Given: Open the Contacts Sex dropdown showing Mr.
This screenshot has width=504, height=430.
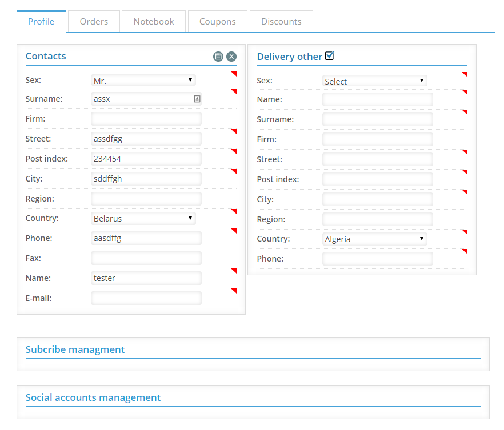Looking at the screenshot, I should tap(143, 81).
